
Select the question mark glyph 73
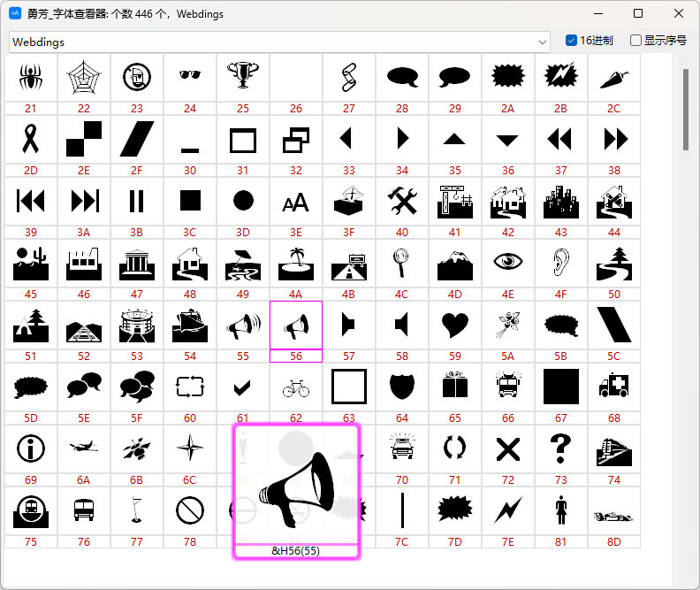click(561, 448)
